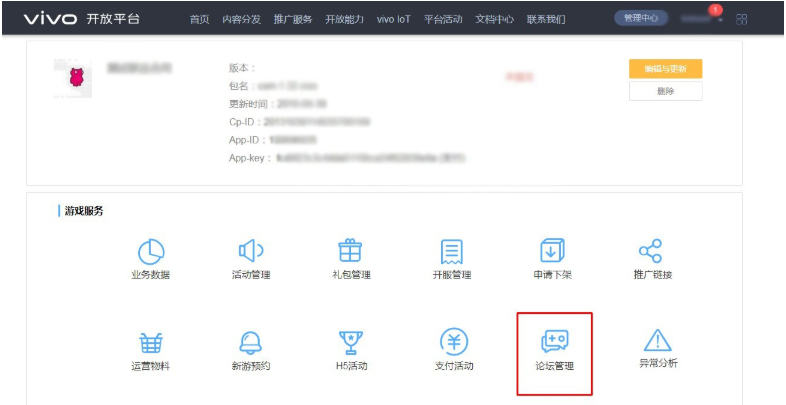This screenshot has height=405, width=786.
Task: Click the 活动管理 text label
Action: click(251, 275)
